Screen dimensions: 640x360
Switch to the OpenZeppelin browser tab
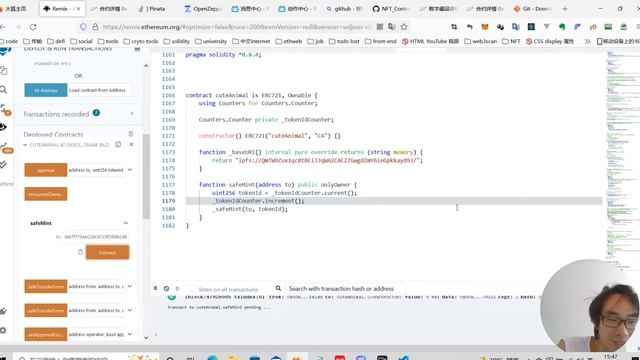point(203,9)
